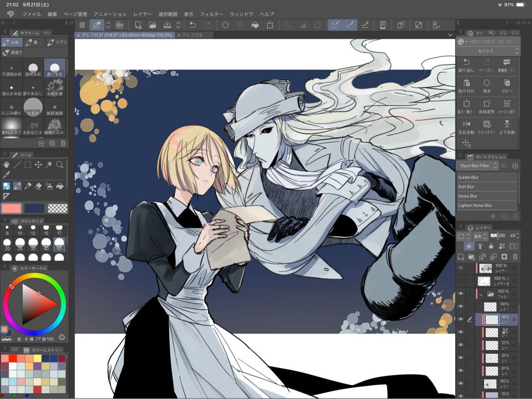The width and height of the screenshot is (532, 399).
Task: Toggle Clip to layer below button
Action: click(x=469, y=246)
